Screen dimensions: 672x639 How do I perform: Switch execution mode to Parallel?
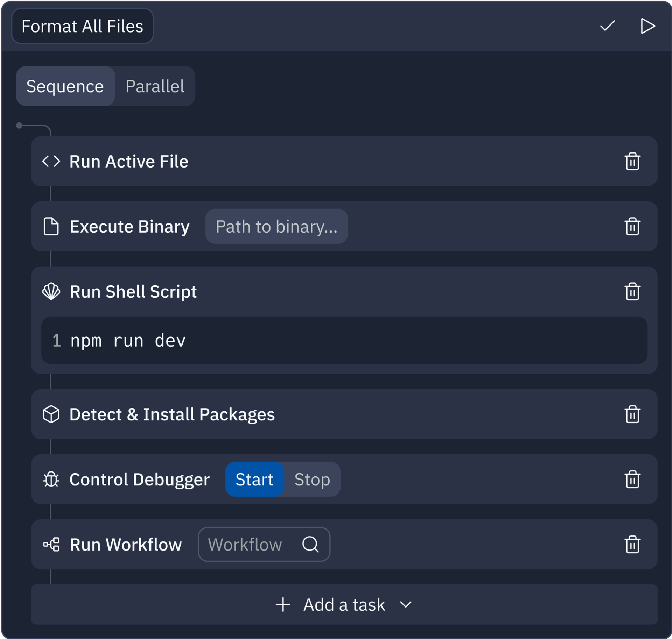(x=155, y=86)
